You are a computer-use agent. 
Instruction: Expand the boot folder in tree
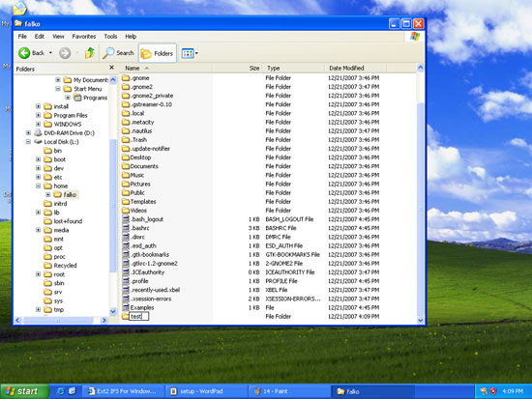(x=39, y=159)
